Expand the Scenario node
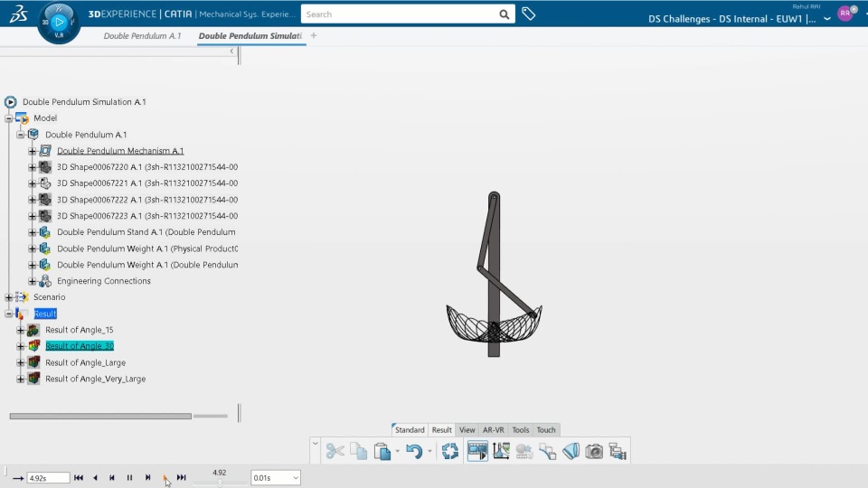Screen dimensions: 868x488 click(x=9, y=297)
